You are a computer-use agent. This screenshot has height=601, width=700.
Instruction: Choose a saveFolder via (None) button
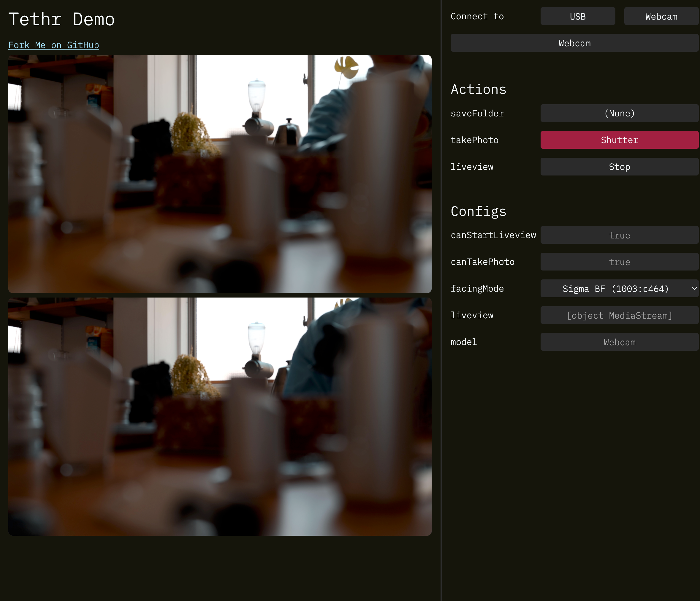(x=619, y=113)
